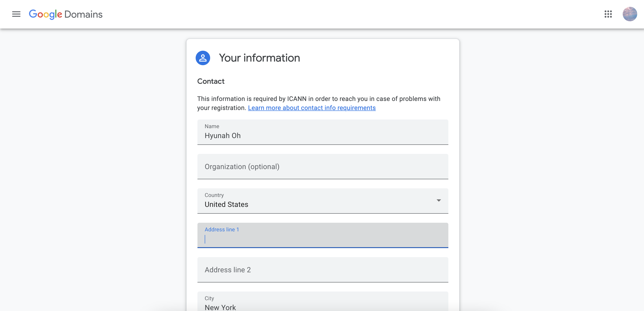Image resolution: width=644 pixels, height=311 pixels.
Task: Focus the Address line 2 field
Action: click(322, 270)
